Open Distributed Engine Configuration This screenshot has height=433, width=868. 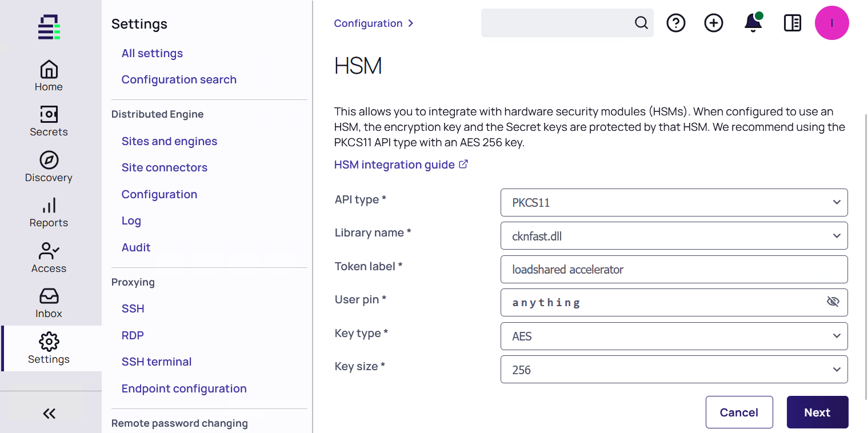click(x=159, y=194)
